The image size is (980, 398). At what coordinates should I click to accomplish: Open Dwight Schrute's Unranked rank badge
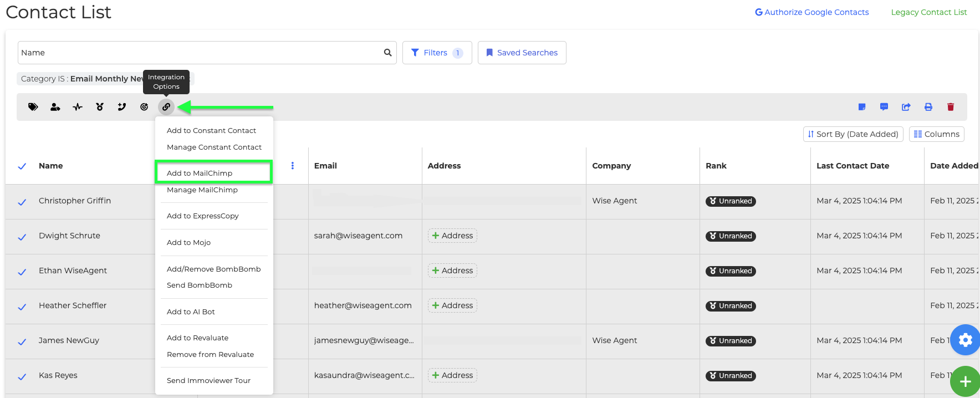(x=731, y=236)
